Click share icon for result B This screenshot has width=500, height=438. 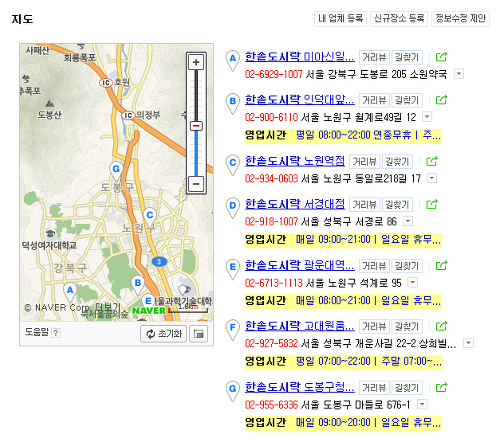click(x=441, y=100)
